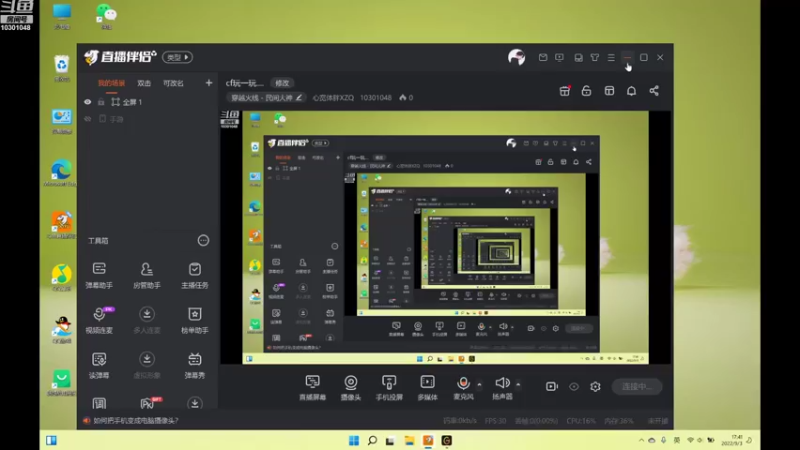Click the monitor play icon in title bar
Screen dimensions: 800x450
pos(560,57)
